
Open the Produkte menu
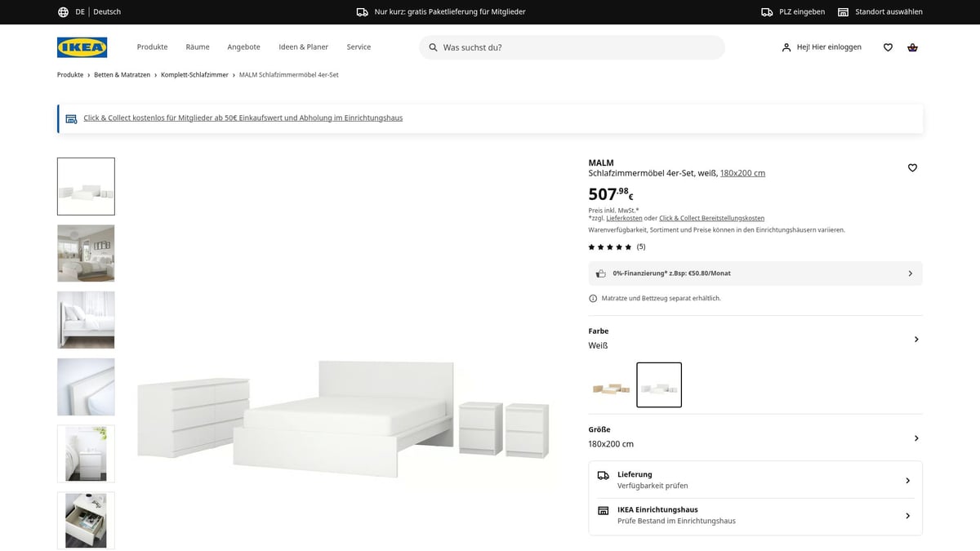coord(152,47)
